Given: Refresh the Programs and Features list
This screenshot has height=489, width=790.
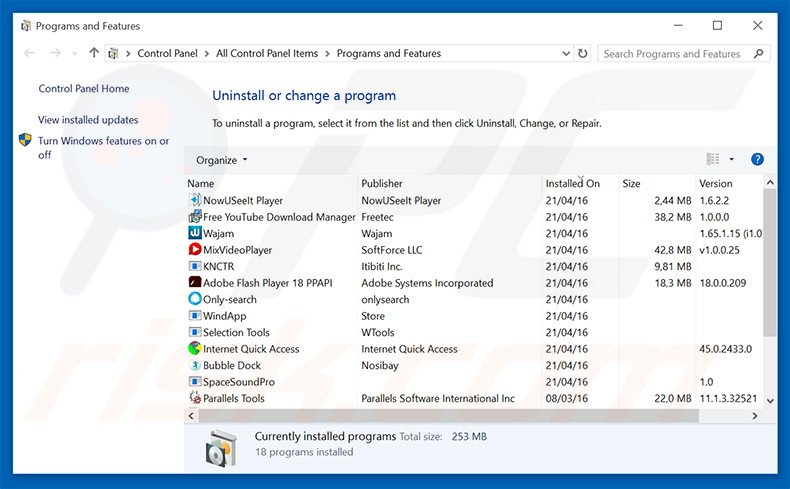Looking at the screenshot, I should tap(582, 53).
